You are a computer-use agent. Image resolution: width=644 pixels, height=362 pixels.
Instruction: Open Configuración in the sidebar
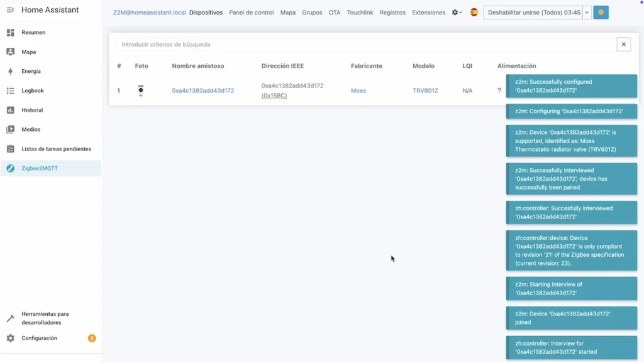(x=39, y=338)
